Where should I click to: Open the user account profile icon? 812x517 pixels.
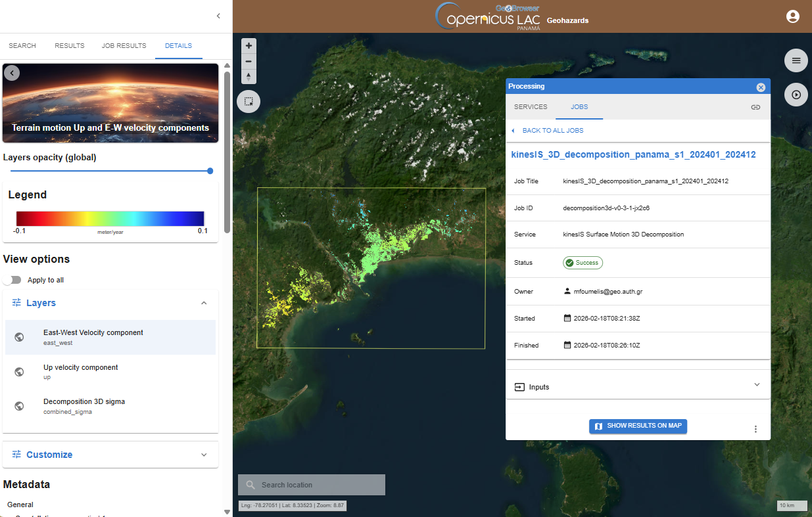point(792,16)
